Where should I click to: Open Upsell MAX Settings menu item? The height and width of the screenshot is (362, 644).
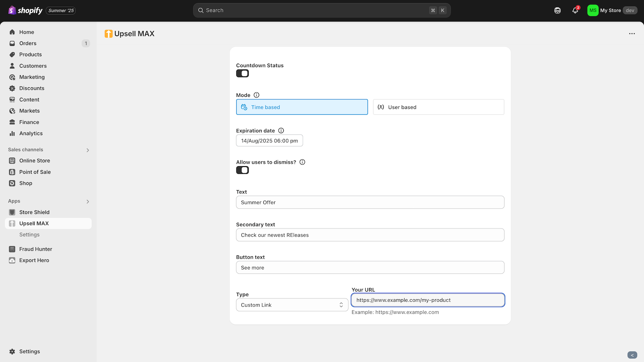point(29,234)
